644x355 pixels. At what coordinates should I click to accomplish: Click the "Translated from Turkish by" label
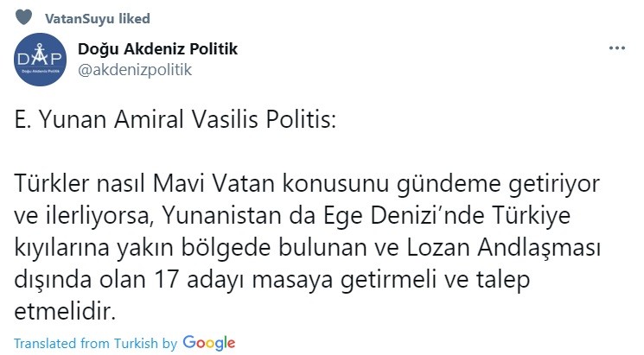coord(95,342)
